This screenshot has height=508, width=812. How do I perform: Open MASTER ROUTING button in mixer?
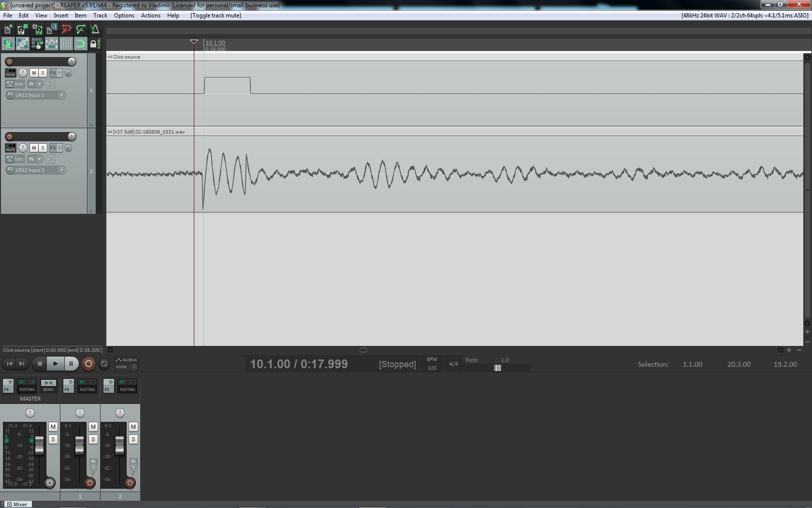tap(27, 386)
